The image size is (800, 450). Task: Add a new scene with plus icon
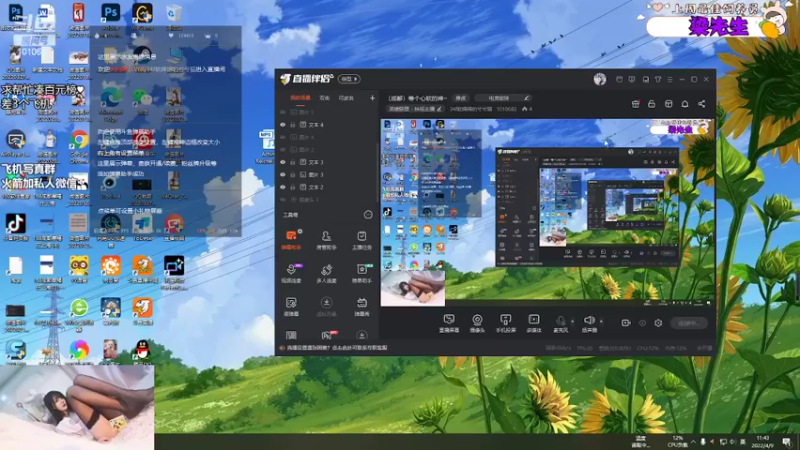click(372, 98)
